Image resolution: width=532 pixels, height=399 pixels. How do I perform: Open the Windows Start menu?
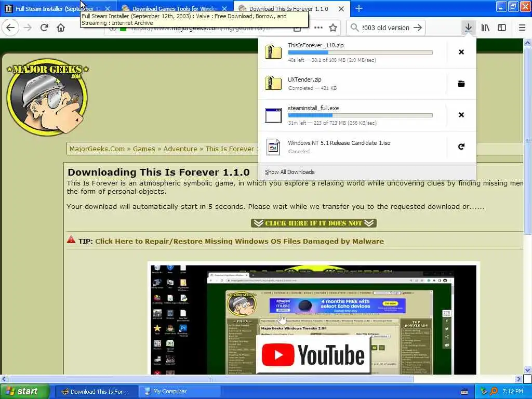pyautogui.click(x=24, y=391)
